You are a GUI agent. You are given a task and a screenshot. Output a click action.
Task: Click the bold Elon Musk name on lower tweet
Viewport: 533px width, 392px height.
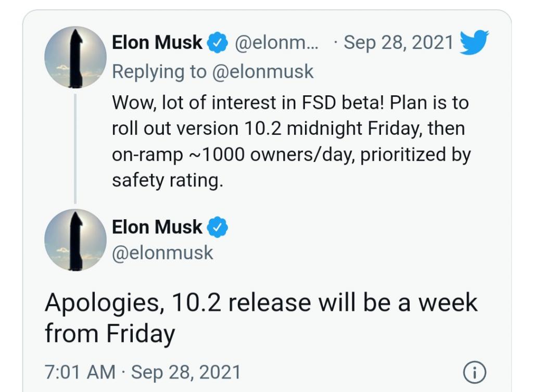[x=157, y=227]
